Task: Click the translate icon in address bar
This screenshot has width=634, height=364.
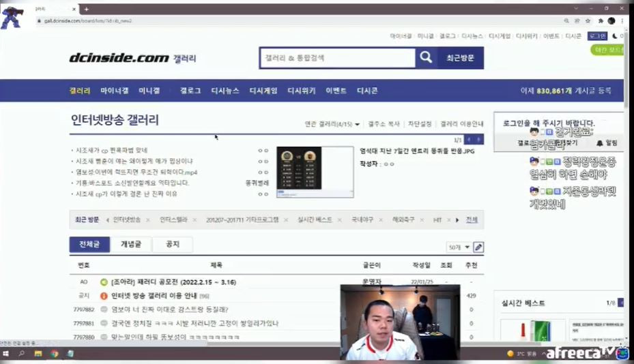Action: pos(577,20)
